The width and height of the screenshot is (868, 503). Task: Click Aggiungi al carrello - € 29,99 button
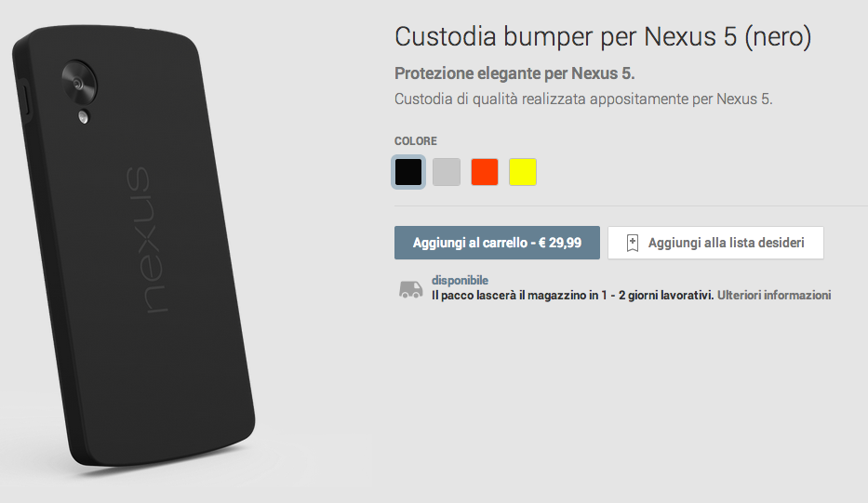(x=497, y=243)
